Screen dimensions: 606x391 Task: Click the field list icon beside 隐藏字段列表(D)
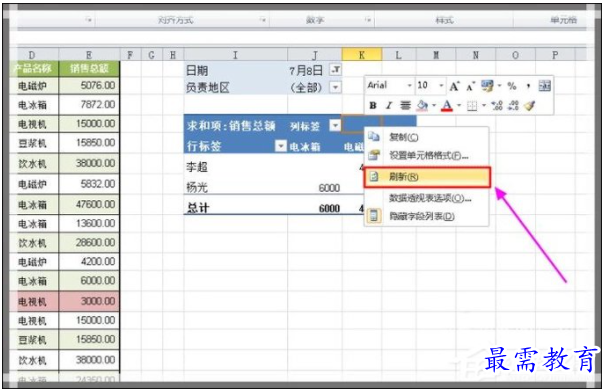click(x=374, y=216)
